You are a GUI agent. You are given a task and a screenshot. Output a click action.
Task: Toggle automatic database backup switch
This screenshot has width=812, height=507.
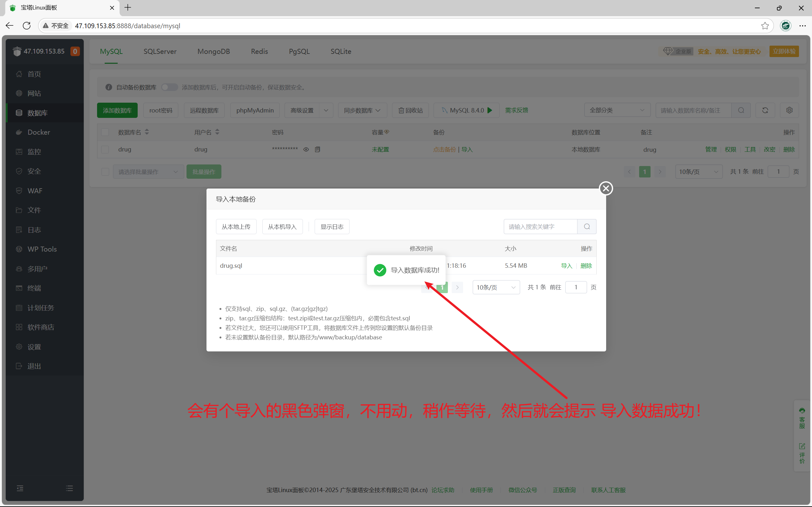[169, 87]
